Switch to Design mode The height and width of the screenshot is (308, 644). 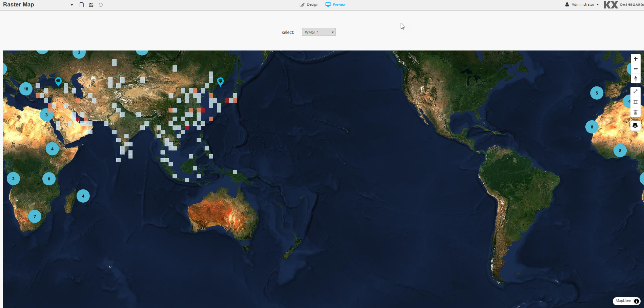pos(309,5)
